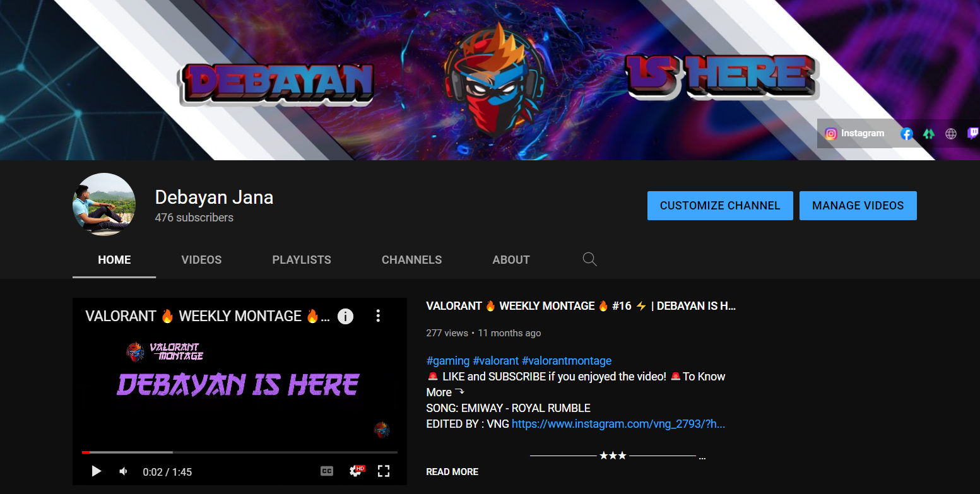Click the 0:02 / 1:45 time display
The width and height of the screenshot is (980, 494).
click(x=167, y=472)
